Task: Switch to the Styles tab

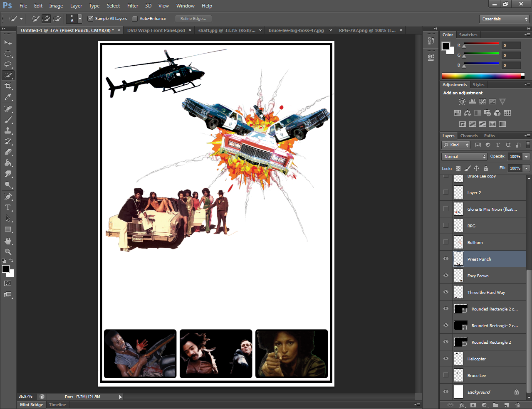Action: 478,85
